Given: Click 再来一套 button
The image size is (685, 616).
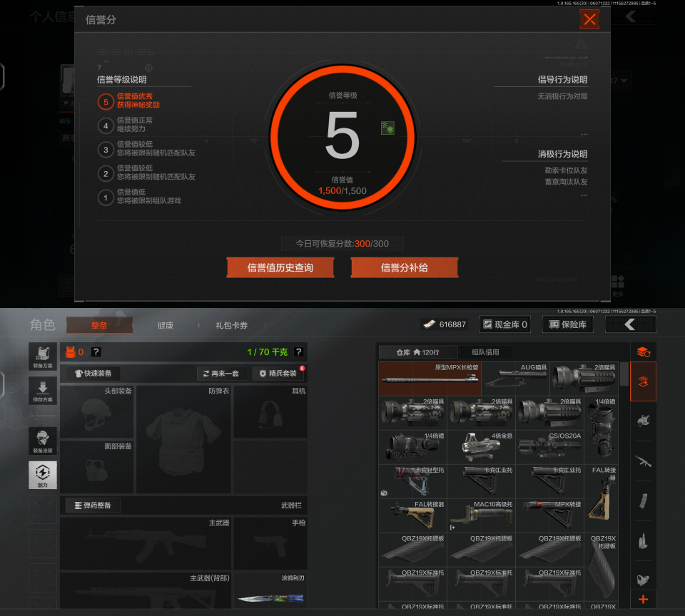Looking at the screenshot, I should (x=221, y=374).
